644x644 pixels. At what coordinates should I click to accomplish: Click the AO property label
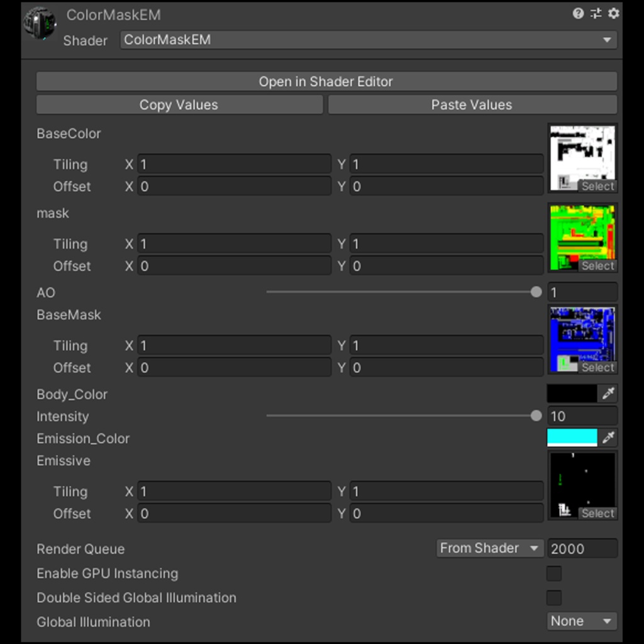pyautogui.click(x=45, y=293)
